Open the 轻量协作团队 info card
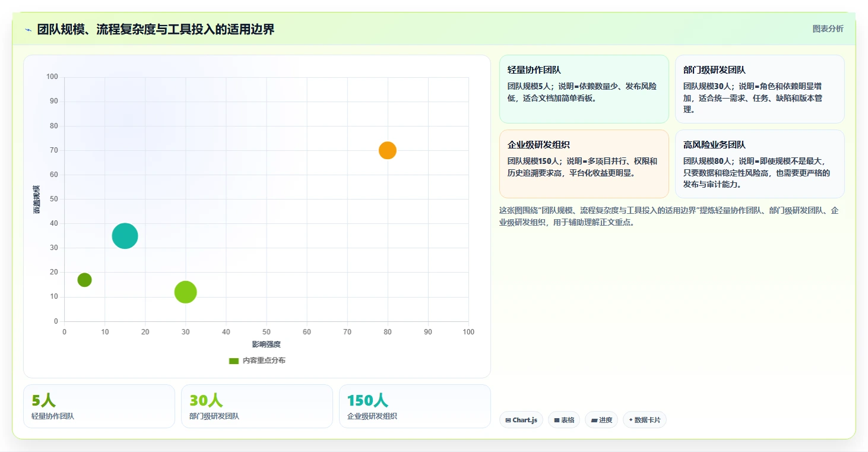Screen dimensions: 868x452 (x=584, y=89)
